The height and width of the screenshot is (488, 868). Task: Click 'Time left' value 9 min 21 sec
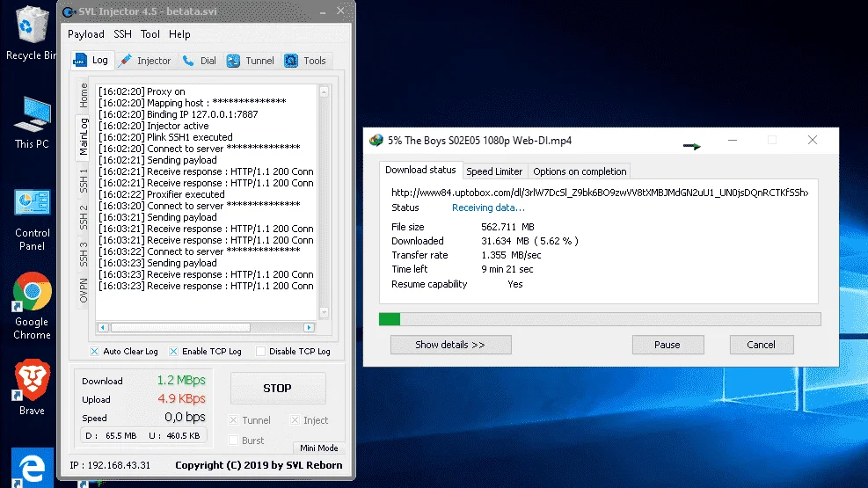click(x=507, y=269)
